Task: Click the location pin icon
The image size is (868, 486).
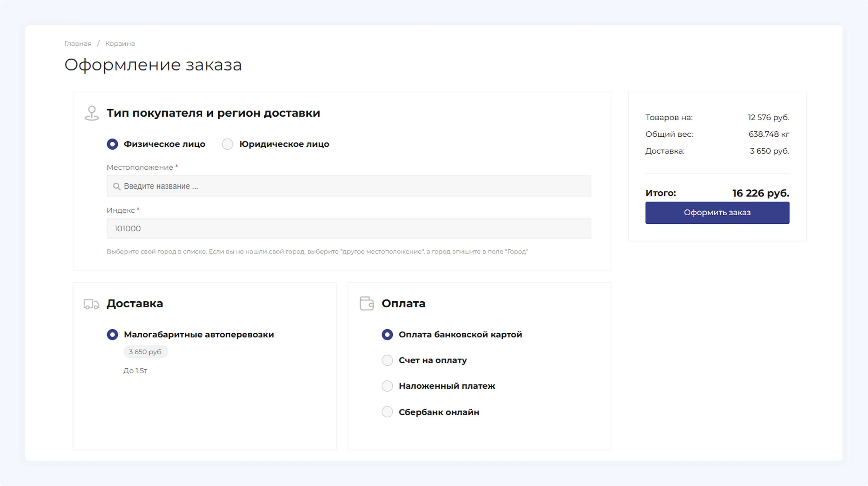Action: click(91, 113)
